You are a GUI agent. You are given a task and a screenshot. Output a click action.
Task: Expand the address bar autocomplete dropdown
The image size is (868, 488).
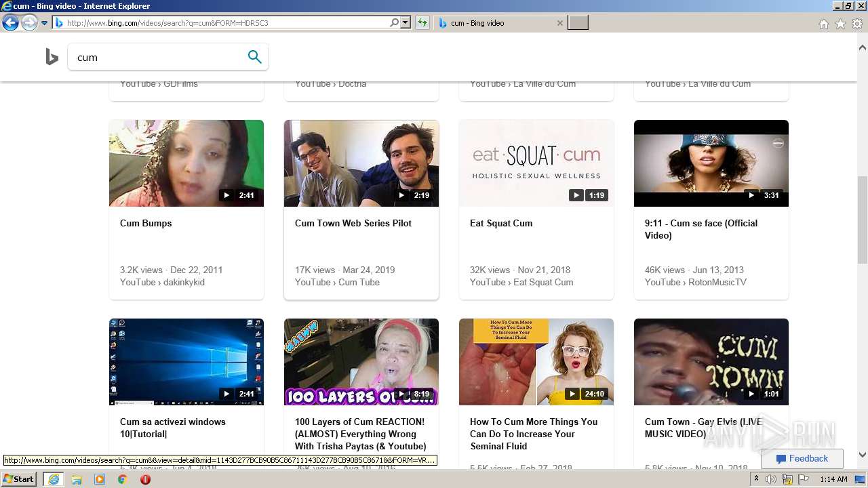click(406, 23)
